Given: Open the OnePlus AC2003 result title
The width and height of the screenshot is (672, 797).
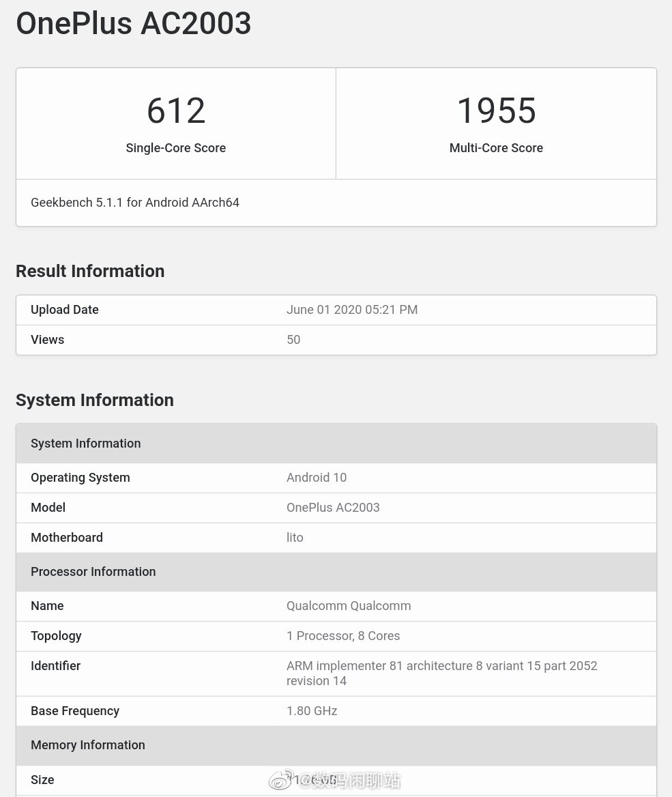Looking at the screenshot, I should 133,23.
